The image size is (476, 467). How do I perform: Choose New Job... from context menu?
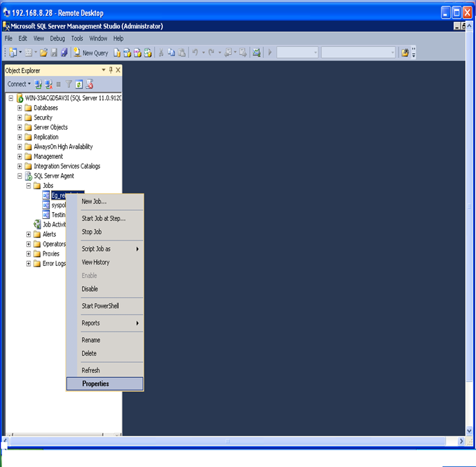pyautogui.click(x=105, y=201)
